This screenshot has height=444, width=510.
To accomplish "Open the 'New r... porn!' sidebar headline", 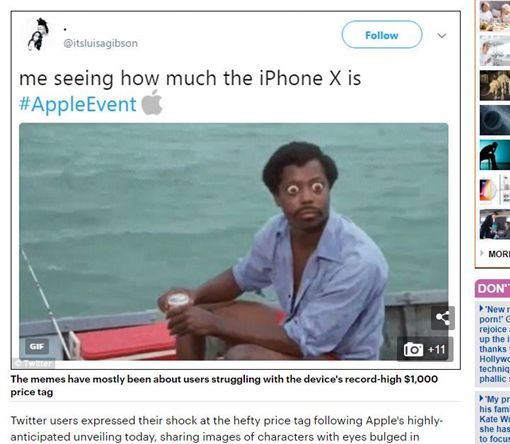I will click(495, 344).
